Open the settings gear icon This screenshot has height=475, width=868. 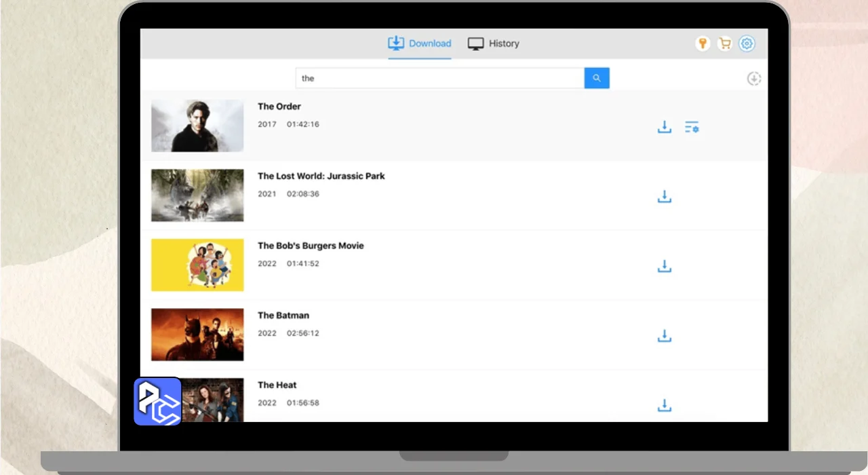click(x=747, y=43)
